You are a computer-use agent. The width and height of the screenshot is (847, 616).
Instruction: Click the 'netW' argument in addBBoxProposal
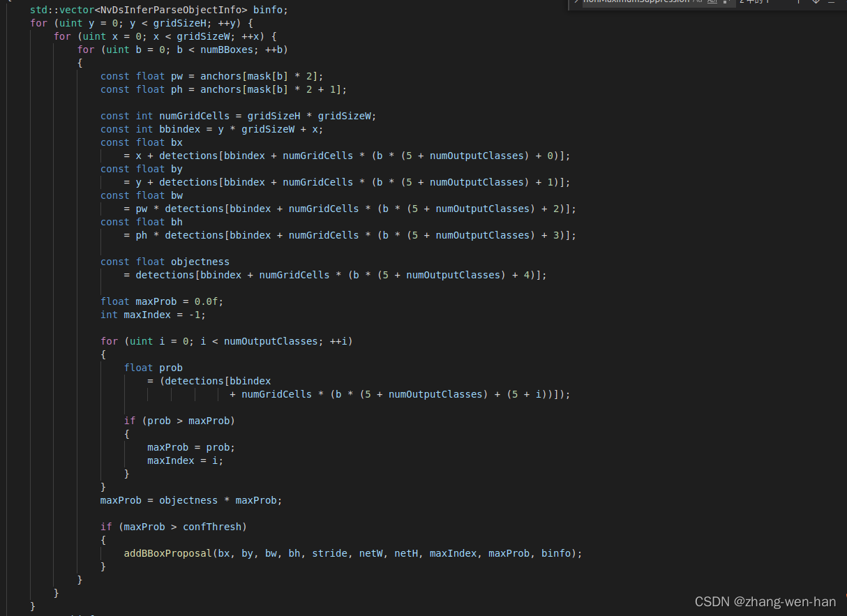tap(370, 553)
